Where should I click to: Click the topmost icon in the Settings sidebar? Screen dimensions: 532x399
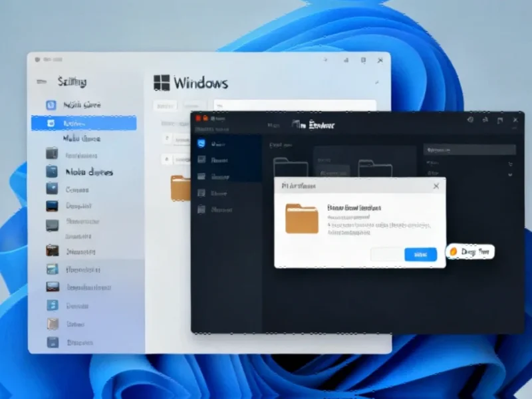pos(51,105)
